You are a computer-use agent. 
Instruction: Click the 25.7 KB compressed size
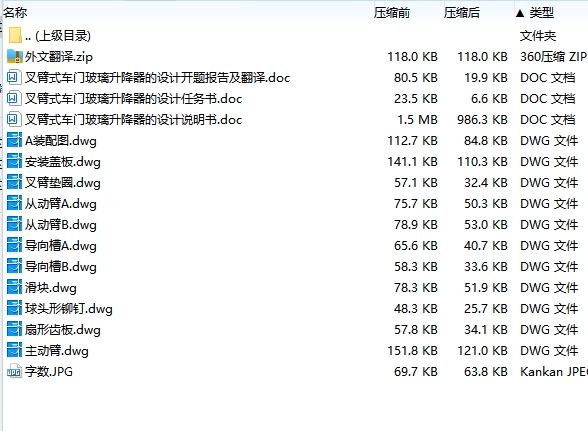click(x=486, y=308)
